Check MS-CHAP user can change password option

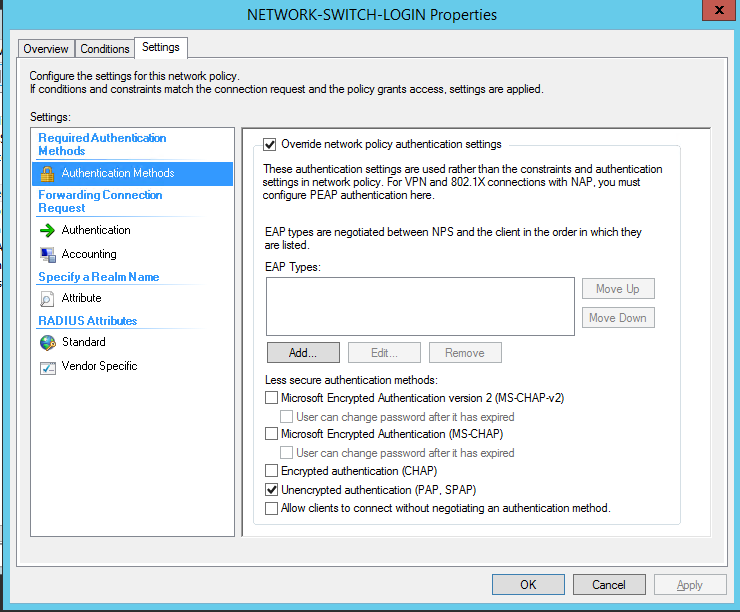(x=286, y=453)
